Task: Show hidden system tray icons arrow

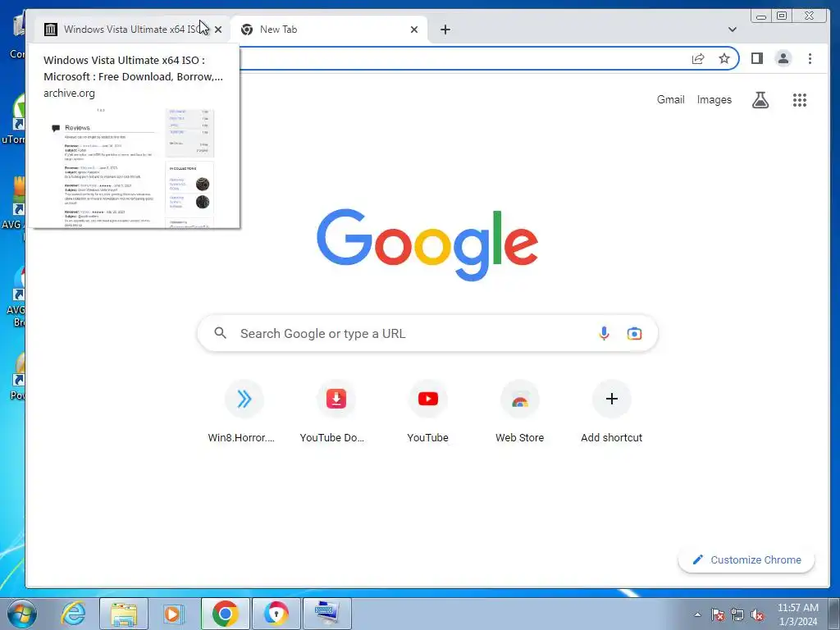Action: coord(697,614)
